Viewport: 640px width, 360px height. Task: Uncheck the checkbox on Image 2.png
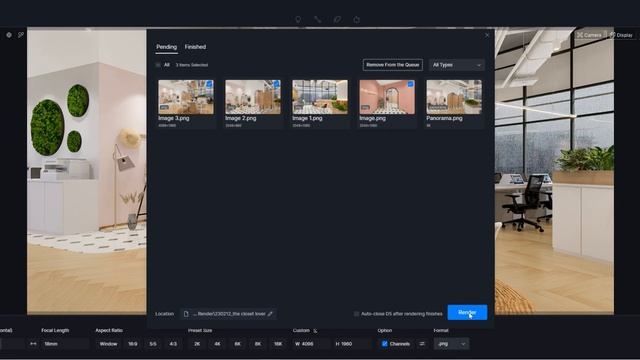276,84
